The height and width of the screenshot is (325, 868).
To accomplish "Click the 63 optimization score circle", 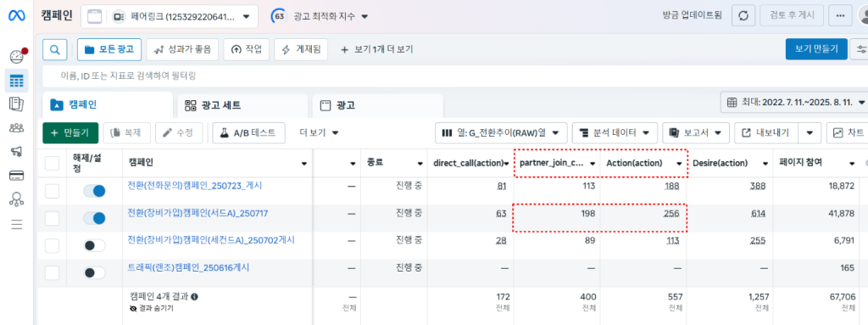I will pos(279,16).
